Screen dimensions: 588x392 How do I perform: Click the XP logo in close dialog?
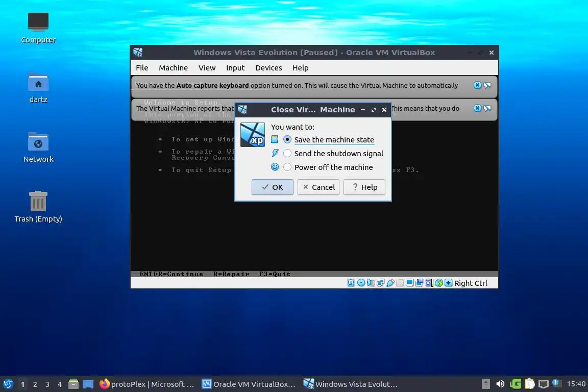(x=252, y=135)
